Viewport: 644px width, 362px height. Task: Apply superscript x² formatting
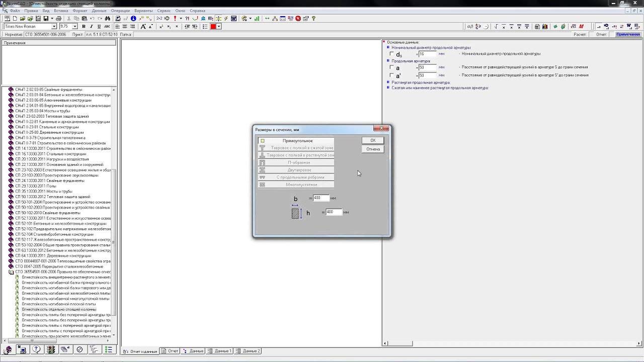[x=162, y=26]
